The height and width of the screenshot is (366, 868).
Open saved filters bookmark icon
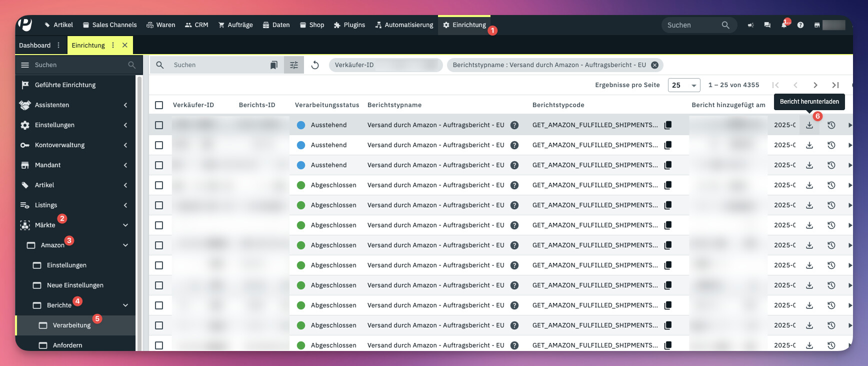coord(273,65)
